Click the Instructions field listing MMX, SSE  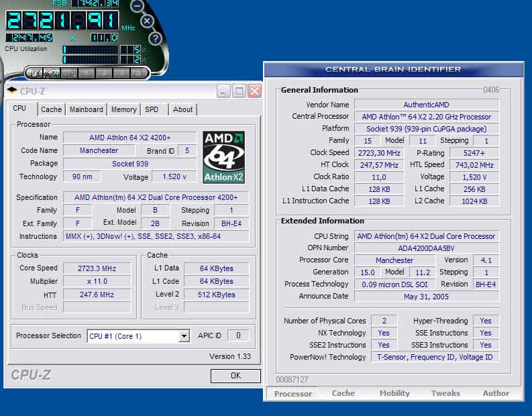156,236
